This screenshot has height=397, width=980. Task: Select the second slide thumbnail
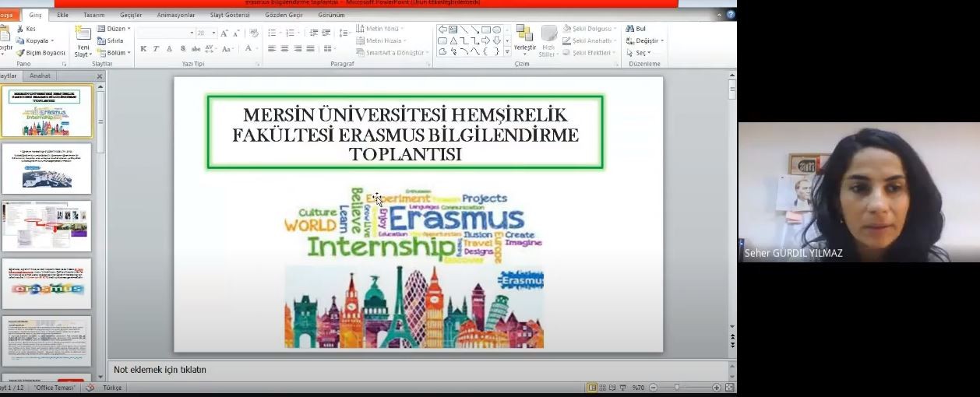coord(47,168)
